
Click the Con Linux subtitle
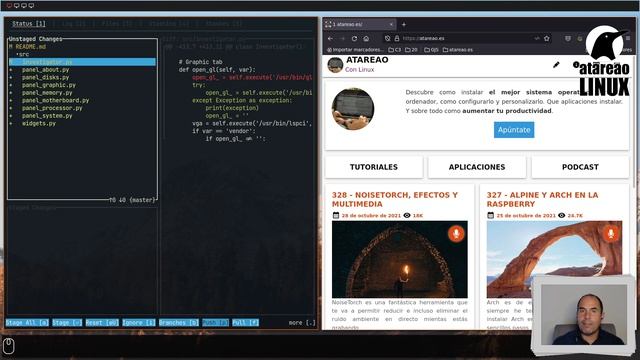click(359, 70)
